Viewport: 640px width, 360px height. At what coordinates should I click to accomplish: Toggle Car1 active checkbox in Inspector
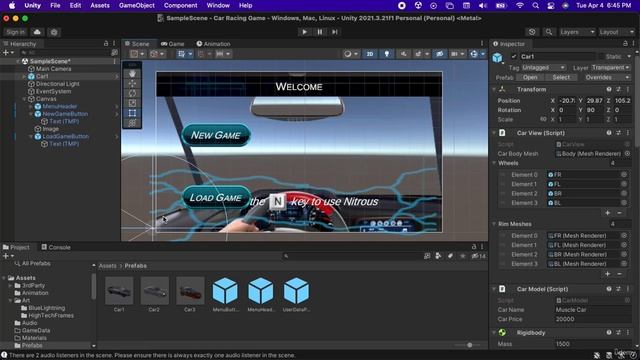coord(514,56)
